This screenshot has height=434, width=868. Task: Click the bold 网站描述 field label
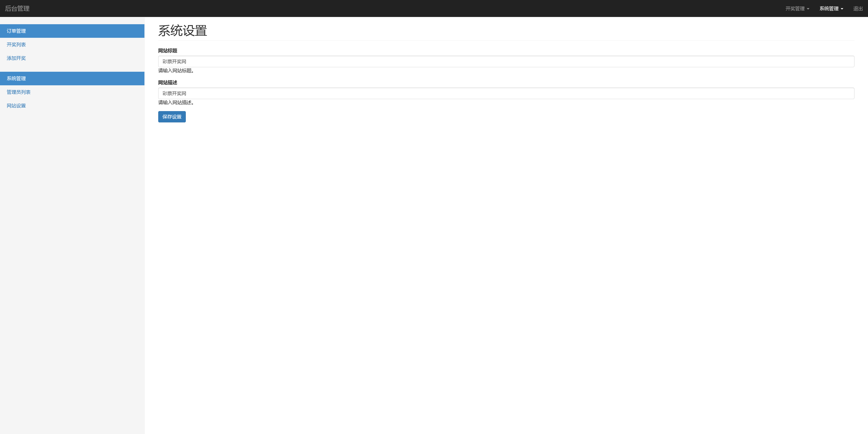coord(168,83)
